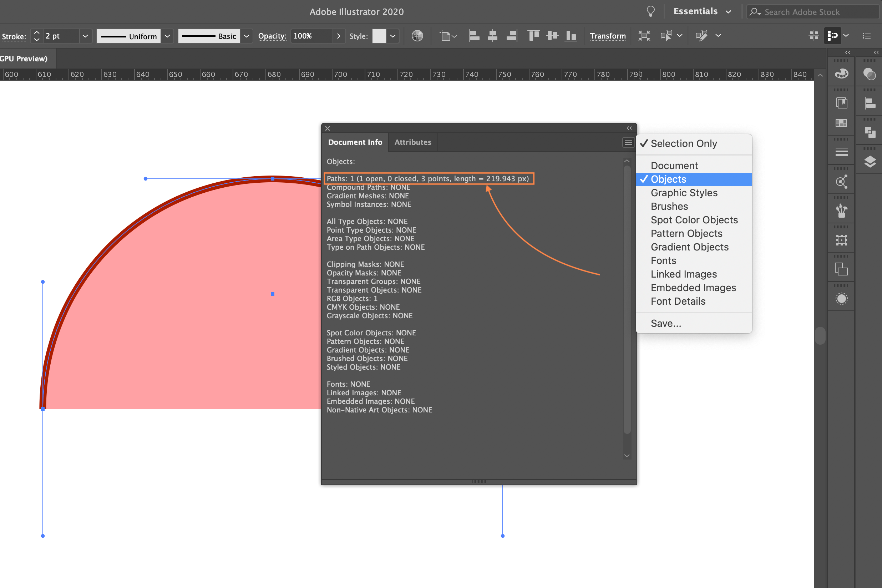Toggle the Selection Only option
Screen dimensions: 882x588
[683, 144]
